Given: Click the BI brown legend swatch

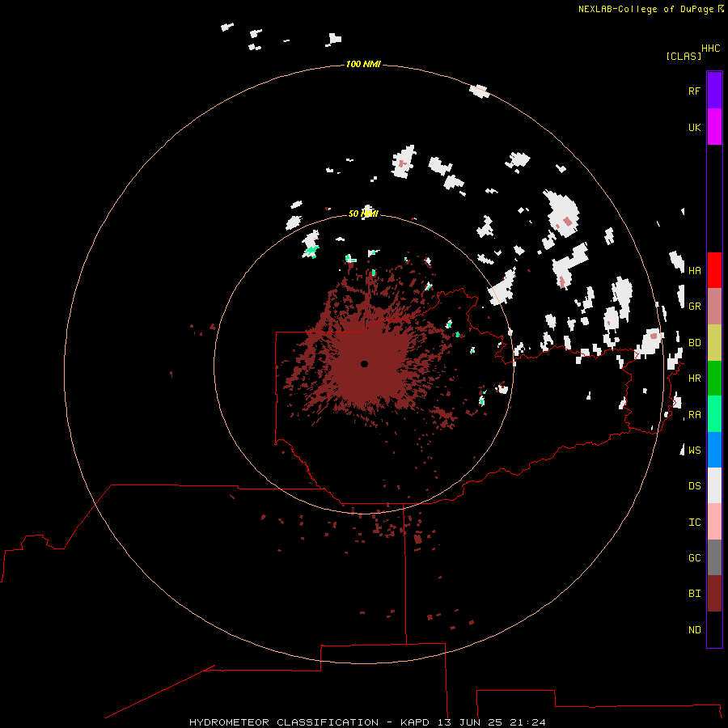Looking at the screenshot, I should pyautogui.click(x=714, y=594).
